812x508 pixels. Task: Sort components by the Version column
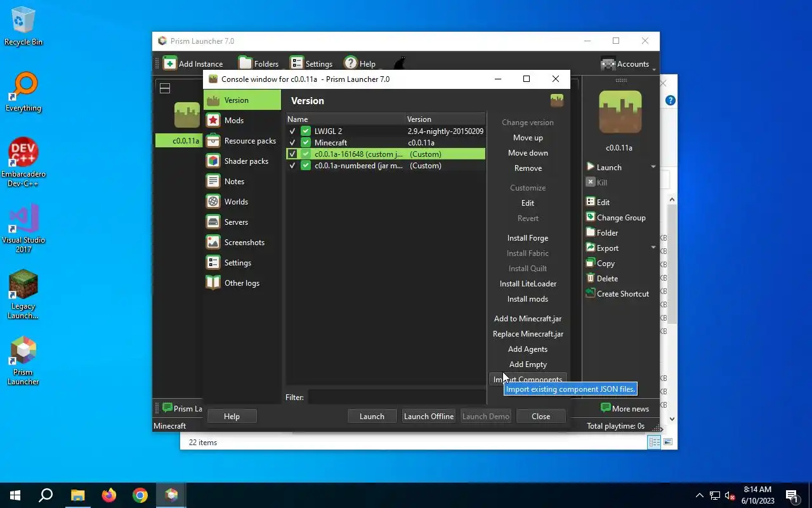click(445, 119)
